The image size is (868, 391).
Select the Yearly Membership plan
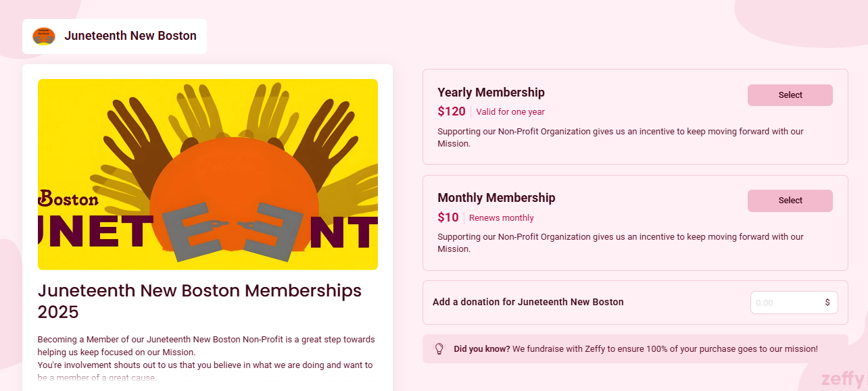790,95
